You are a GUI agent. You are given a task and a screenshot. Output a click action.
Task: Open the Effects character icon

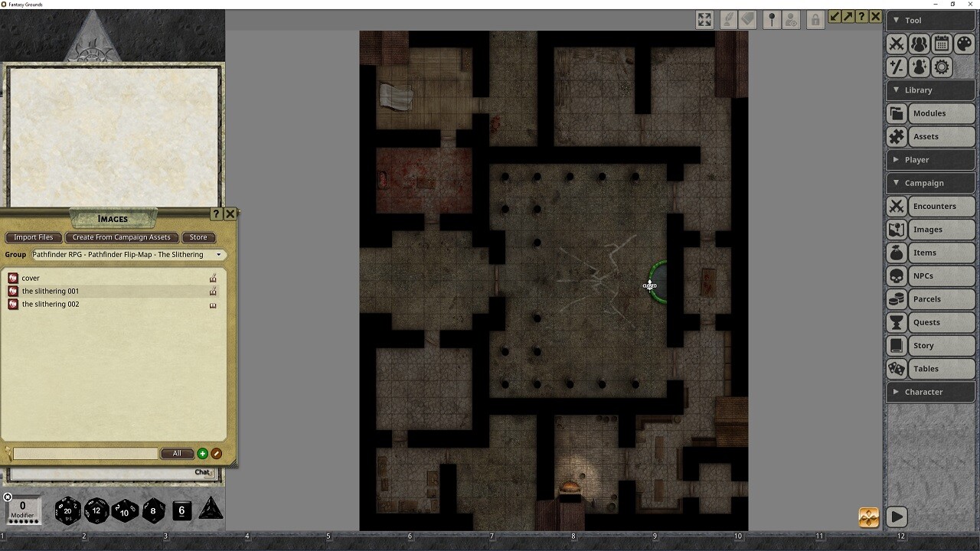click(x=918, y=67)
